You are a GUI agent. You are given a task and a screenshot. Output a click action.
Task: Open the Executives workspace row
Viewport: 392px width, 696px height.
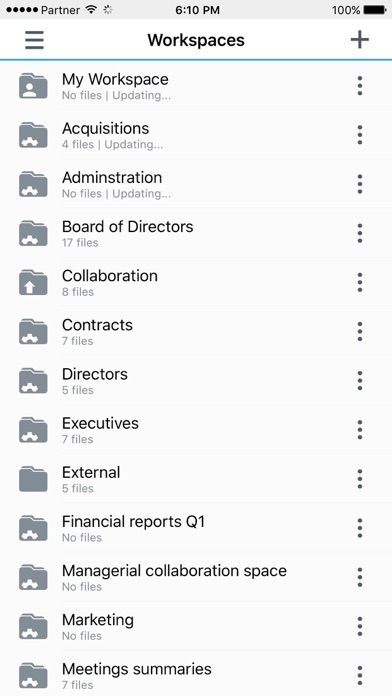(x=196, y=430)
